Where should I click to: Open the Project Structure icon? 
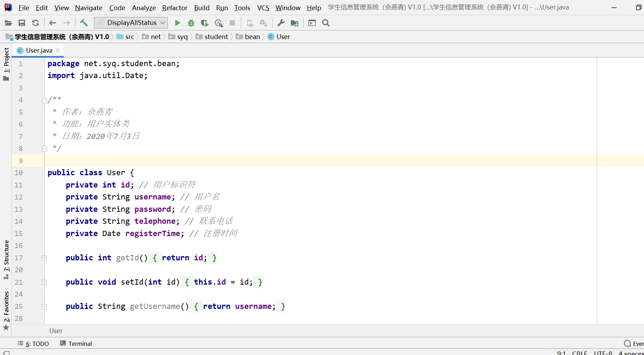[x=295, y=23]
